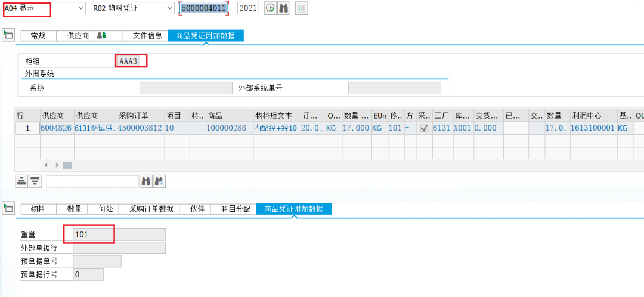Click the 工厂 column header

(x=442, y=116)
